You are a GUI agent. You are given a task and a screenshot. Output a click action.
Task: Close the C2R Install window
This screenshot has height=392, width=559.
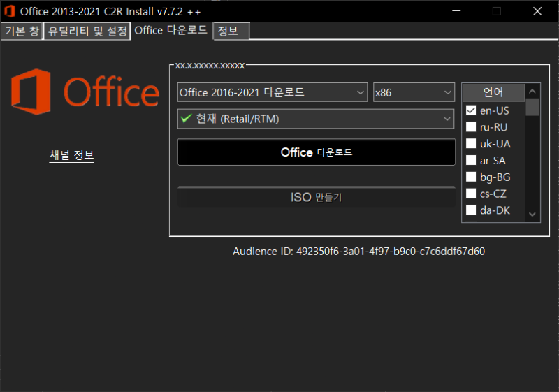point(537,11)
